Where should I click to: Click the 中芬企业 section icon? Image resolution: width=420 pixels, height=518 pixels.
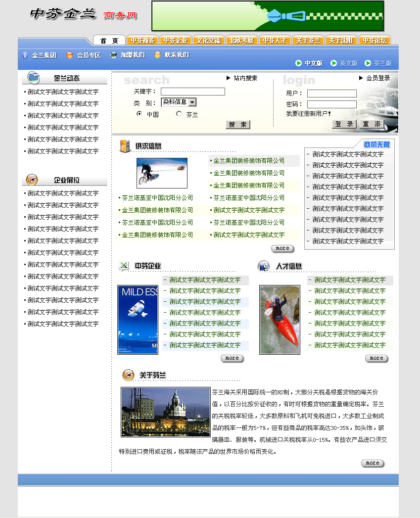pyautogui.click(x=124, y=266)
